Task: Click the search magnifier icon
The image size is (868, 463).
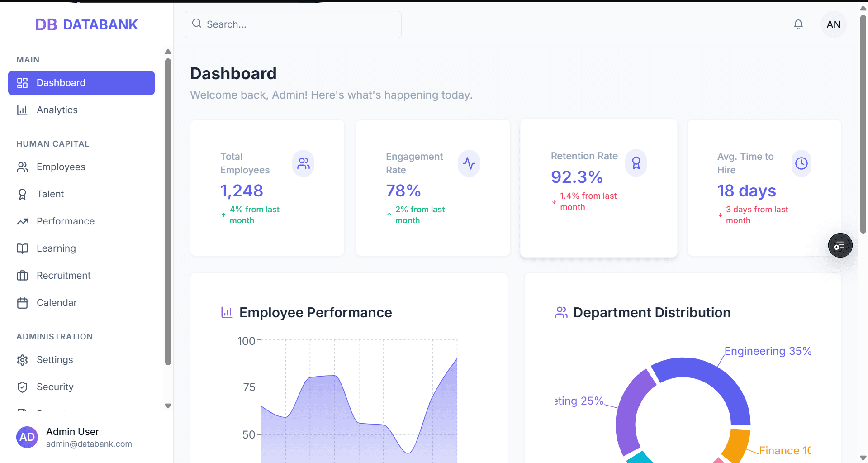Action: 197,24
